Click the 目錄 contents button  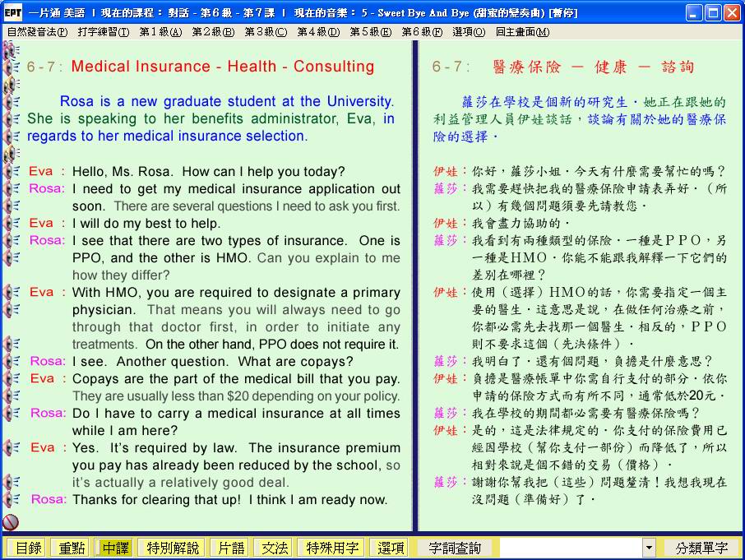27,548
